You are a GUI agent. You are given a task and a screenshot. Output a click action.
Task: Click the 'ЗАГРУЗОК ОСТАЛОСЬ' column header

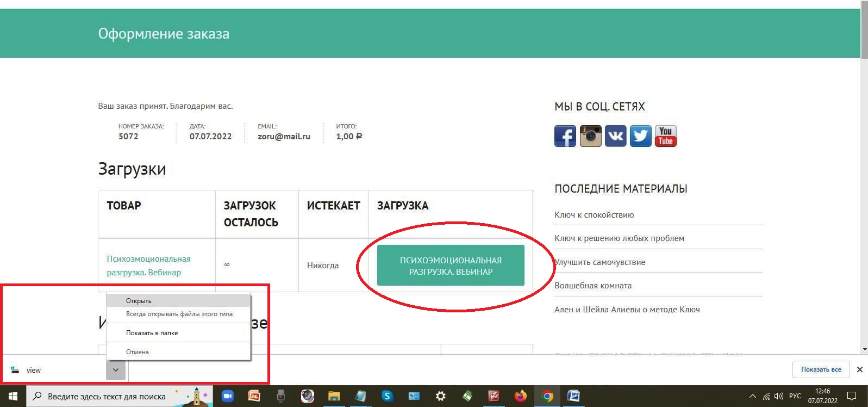[x=251, y=214]
